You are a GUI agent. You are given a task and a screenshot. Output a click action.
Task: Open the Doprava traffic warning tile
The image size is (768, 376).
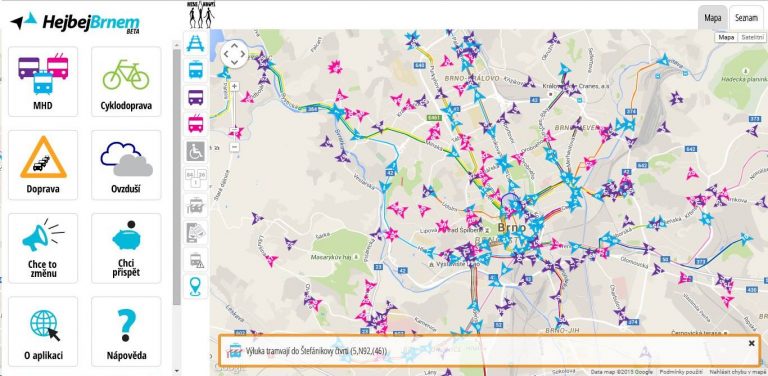click(x=43, y=165)
